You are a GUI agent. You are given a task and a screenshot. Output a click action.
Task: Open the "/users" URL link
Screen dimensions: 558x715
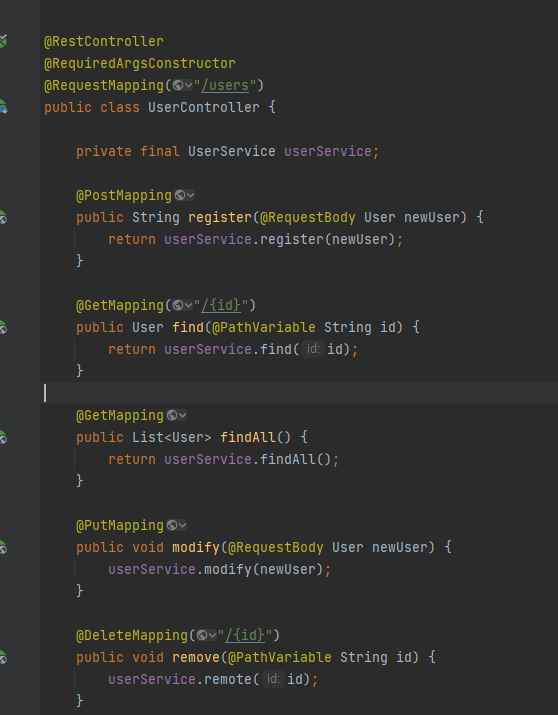pos(225,85)
